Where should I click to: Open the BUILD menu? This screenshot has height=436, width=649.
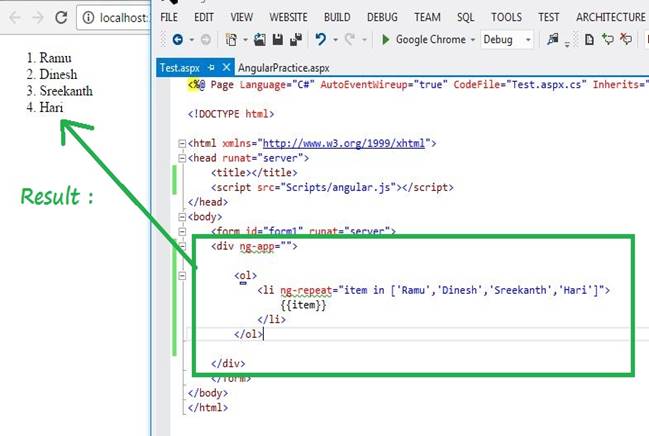tap(337, 17)
